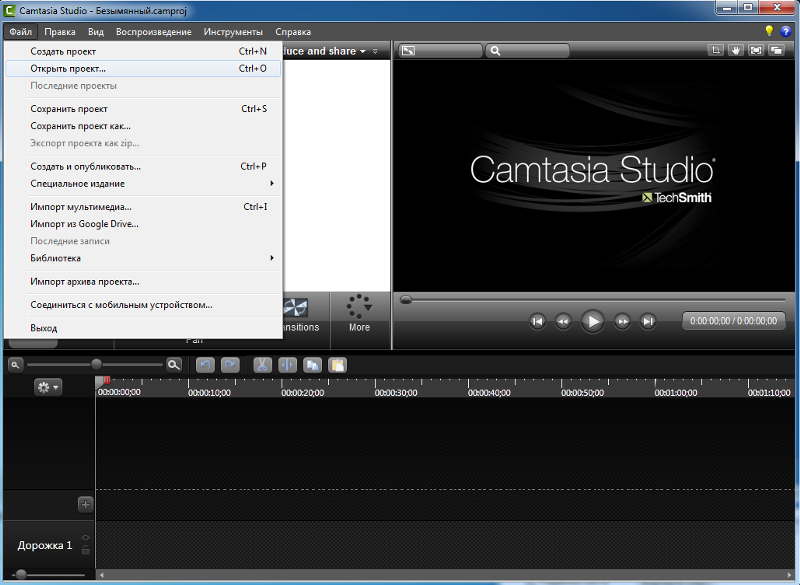The image size is (800, 585).
Task: Open help via the blue question mark icon
Action: click(786, 31)
